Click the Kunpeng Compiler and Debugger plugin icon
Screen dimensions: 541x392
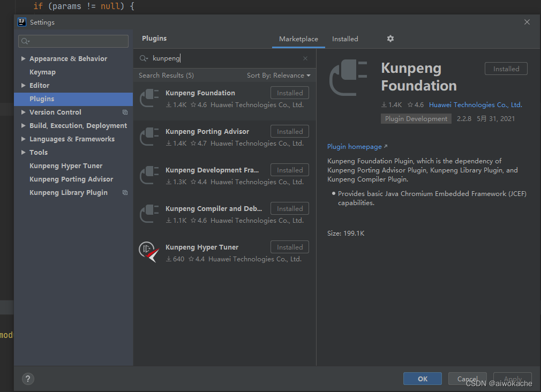(149, 214)
